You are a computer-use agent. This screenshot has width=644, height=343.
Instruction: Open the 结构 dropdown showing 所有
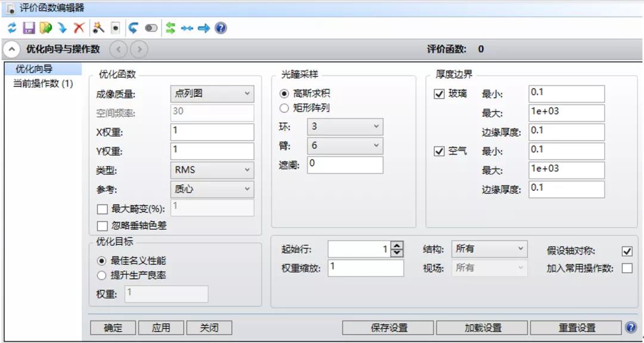point(490,249)
